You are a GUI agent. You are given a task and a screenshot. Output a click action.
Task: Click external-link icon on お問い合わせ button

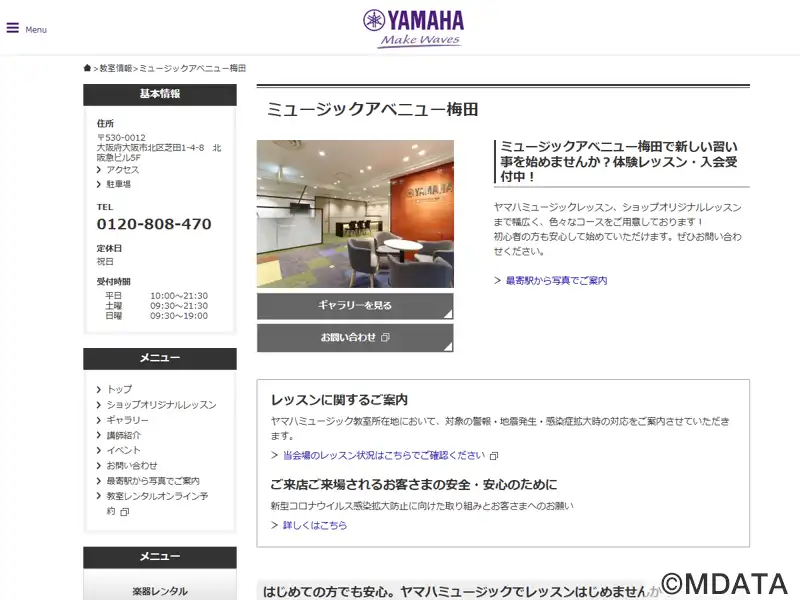pyautogui.click(x=385, y=337)
